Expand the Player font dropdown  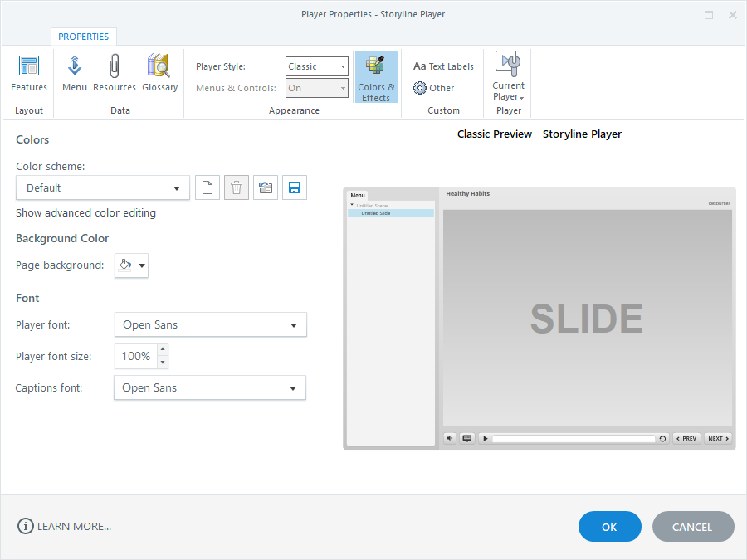210,324
